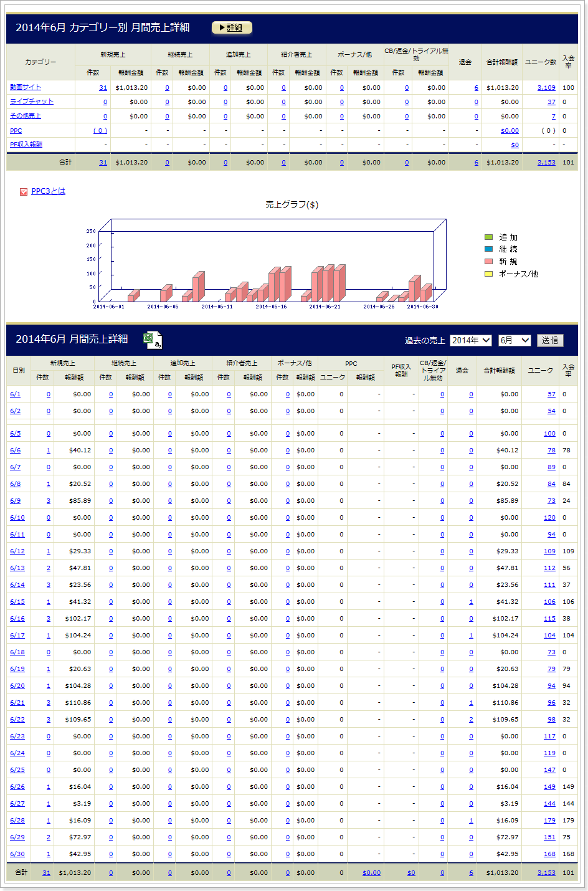Viewport: 588px width, 891px height.
Task: Click the PF収入報酬 category link
Action: [26, 145]
